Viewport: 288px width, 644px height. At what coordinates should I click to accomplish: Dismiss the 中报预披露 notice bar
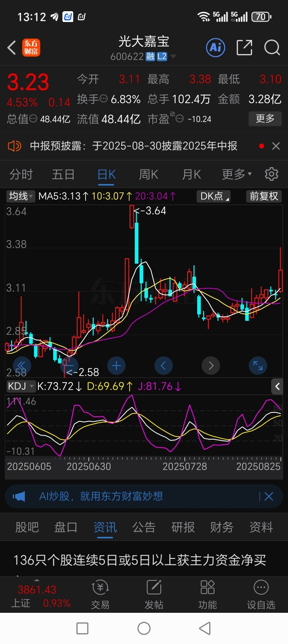click(x=276, y=146)
